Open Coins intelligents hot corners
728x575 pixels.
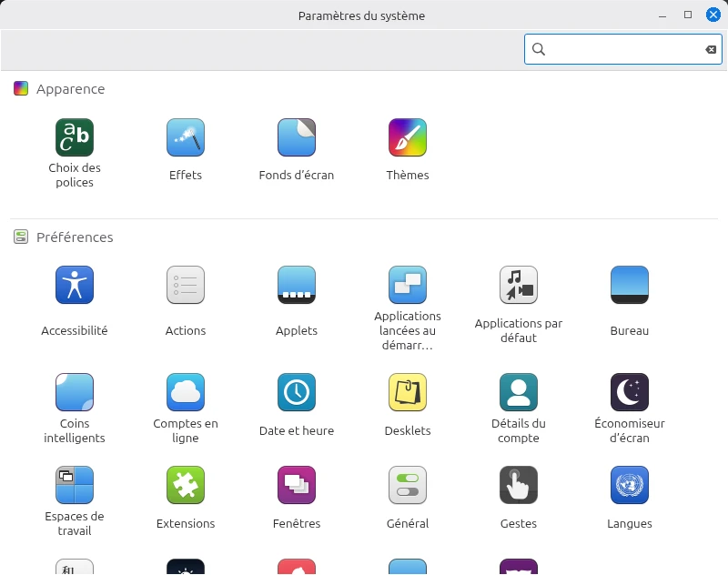75,392
